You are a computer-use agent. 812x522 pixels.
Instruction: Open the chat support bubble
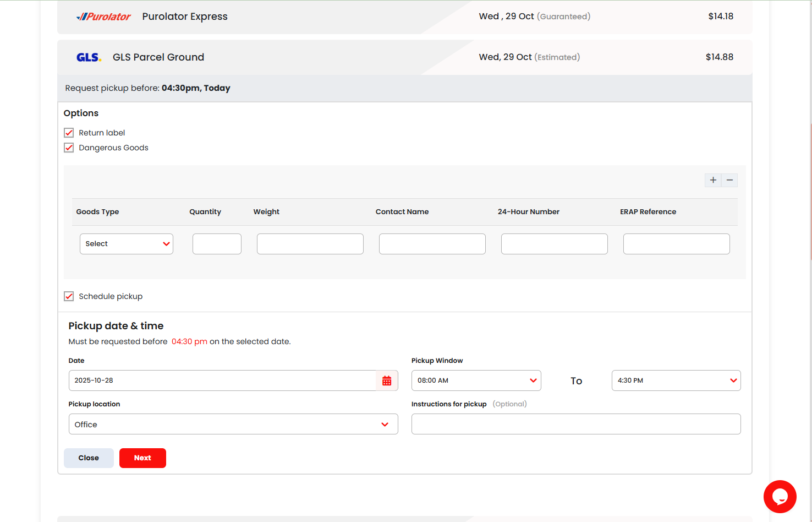[780, 496]
